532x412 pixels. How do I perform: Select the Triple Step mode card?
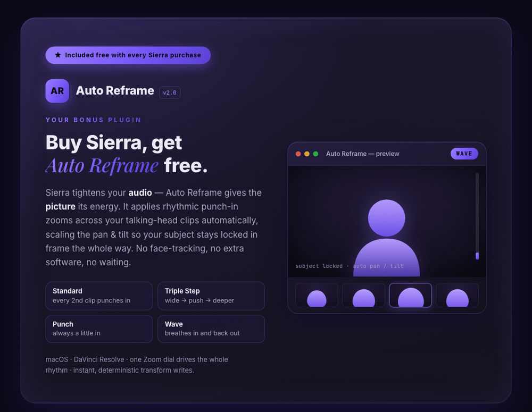211,296
